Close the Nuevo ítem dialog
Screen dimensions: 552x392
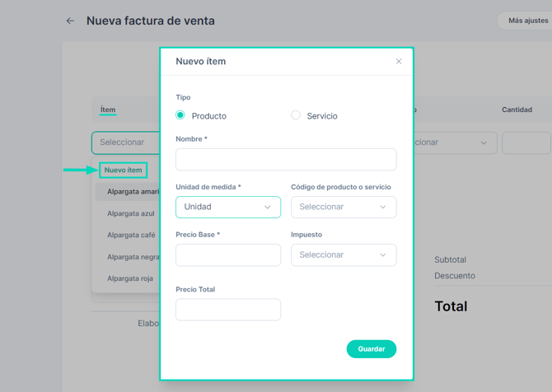coord(399,62)
